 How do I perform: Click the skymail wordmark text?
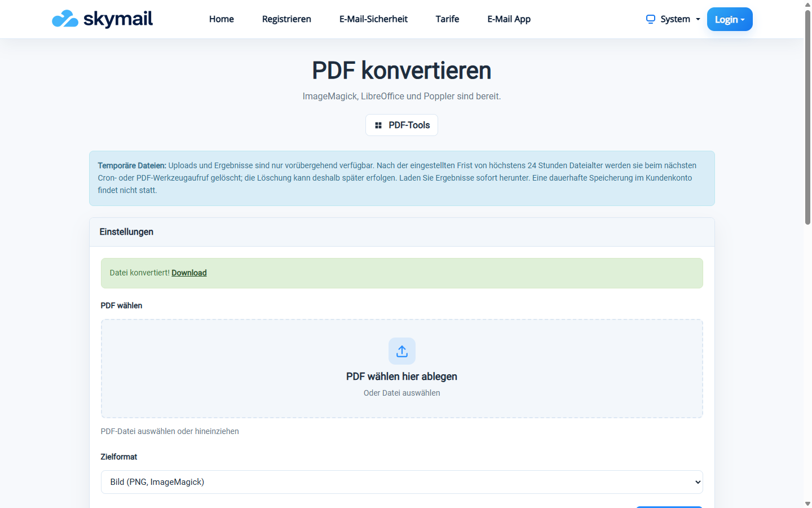coord(118,19)
